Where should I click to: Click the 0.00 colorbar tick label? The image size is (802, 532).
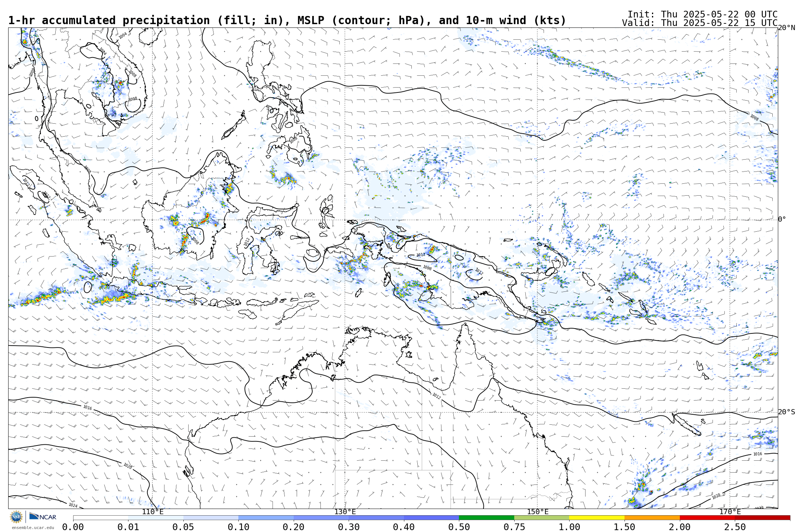pos(73,527)
